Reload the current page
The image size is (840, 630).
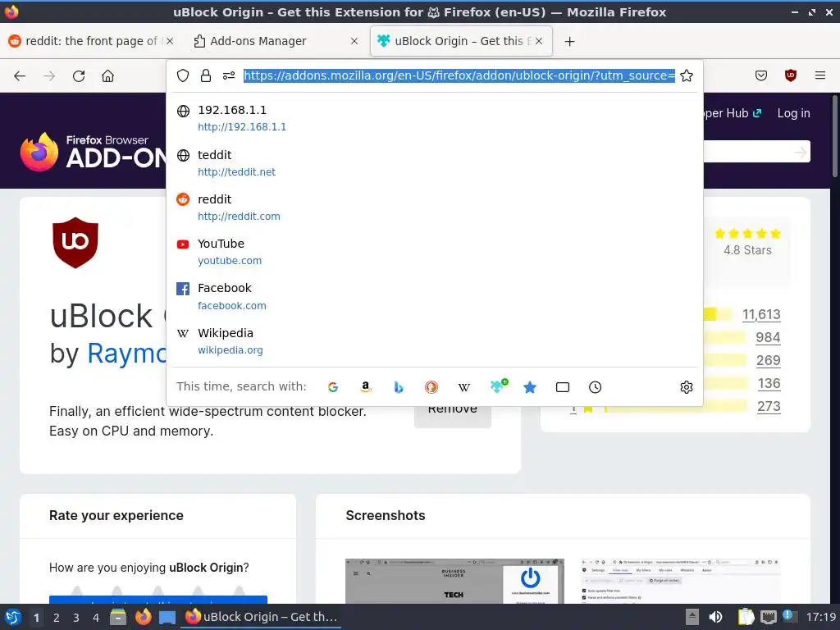79,76
